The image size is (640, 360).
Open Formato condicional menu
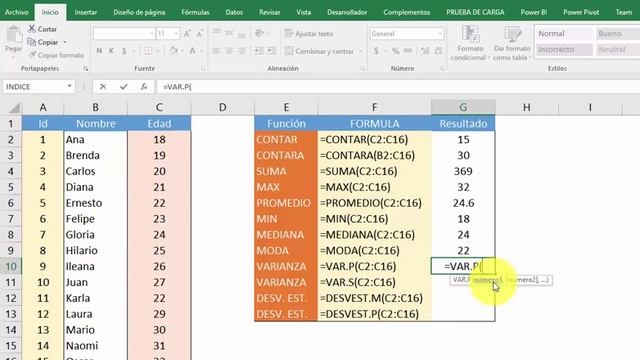[470, 43]
